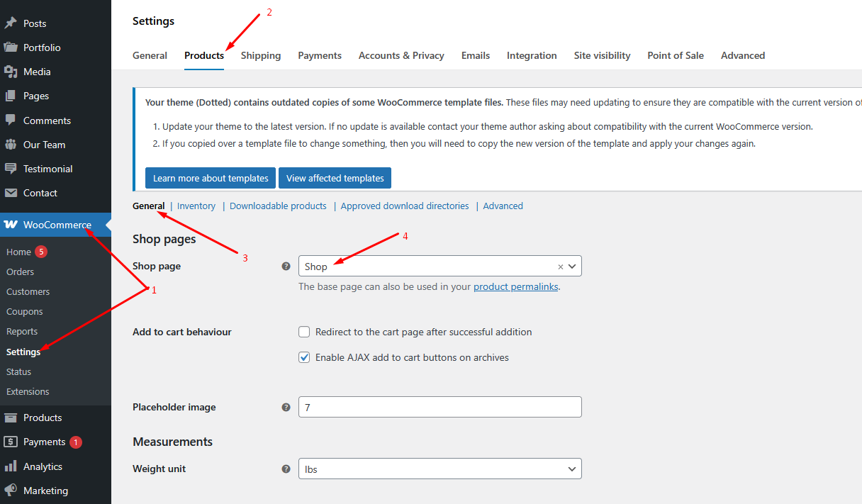The image size is (862, 504).
Task: Click Learn more about templates button
Action: [x=211, y=178]
